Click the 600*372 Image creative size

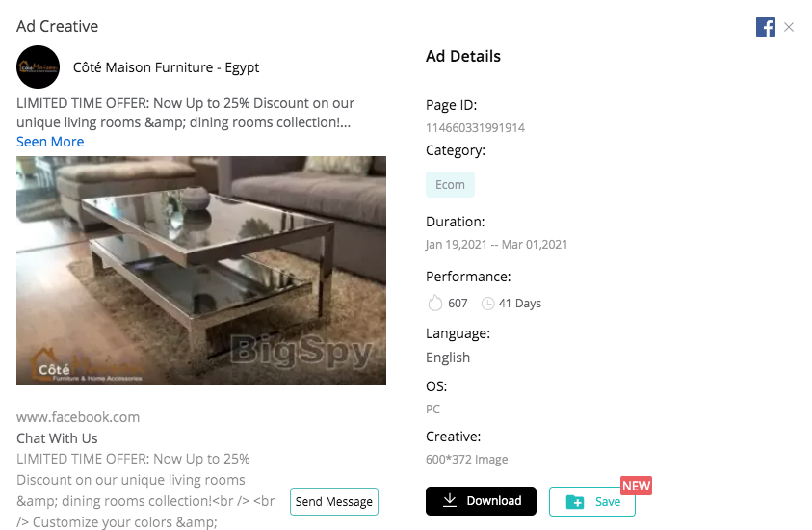(x=466, y=459)
